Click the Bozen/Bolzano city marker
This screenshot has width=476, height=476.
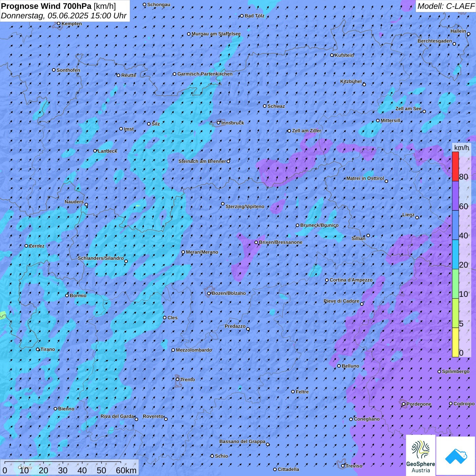(x=209, y=293)
